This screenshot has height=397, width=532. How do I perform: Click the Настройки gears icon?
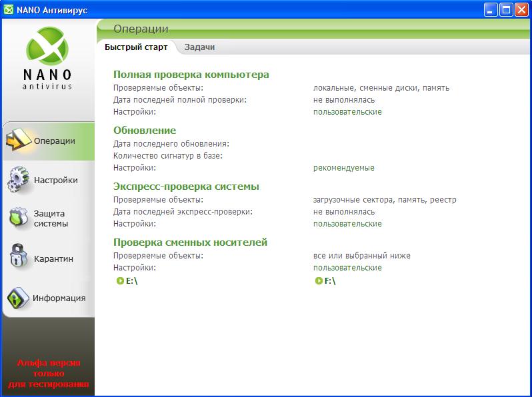point(19,180)
